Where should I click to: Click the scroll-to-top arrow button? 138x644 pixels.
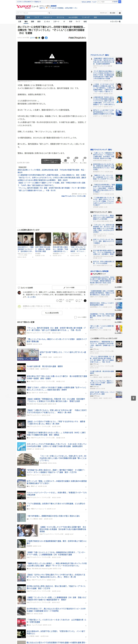(133, 398)
